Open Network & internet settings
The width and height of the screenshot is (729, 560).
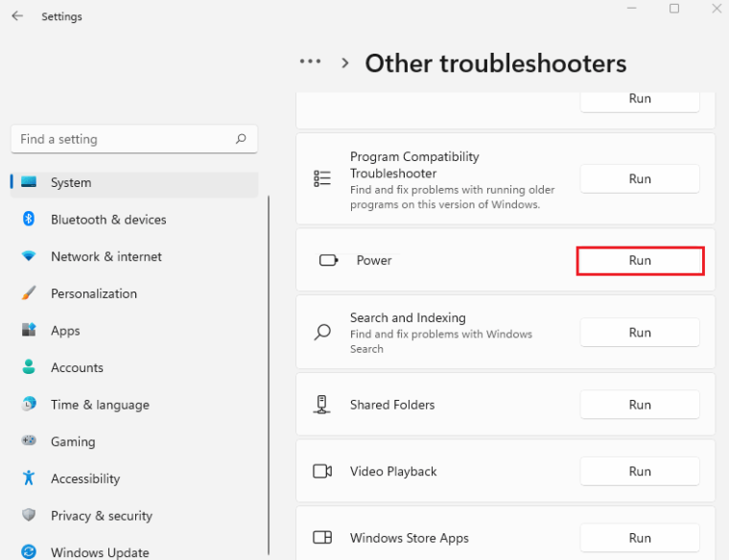(134, 257)
